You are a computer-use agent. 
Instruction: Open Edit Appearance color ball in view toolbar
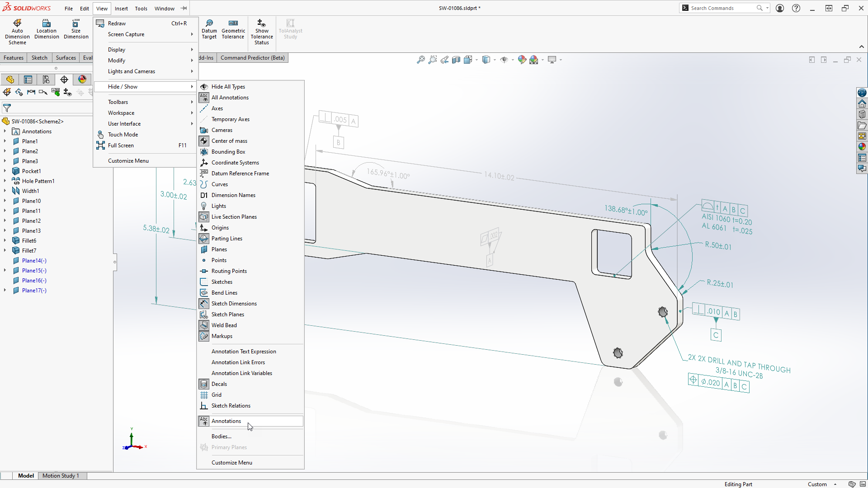522,60
